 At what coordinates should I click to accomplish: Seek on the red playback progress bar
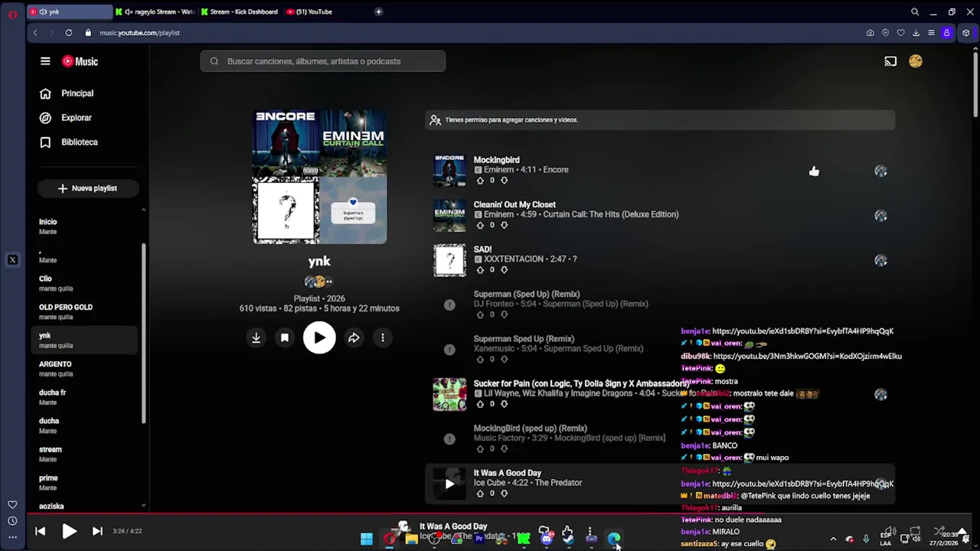490,514
